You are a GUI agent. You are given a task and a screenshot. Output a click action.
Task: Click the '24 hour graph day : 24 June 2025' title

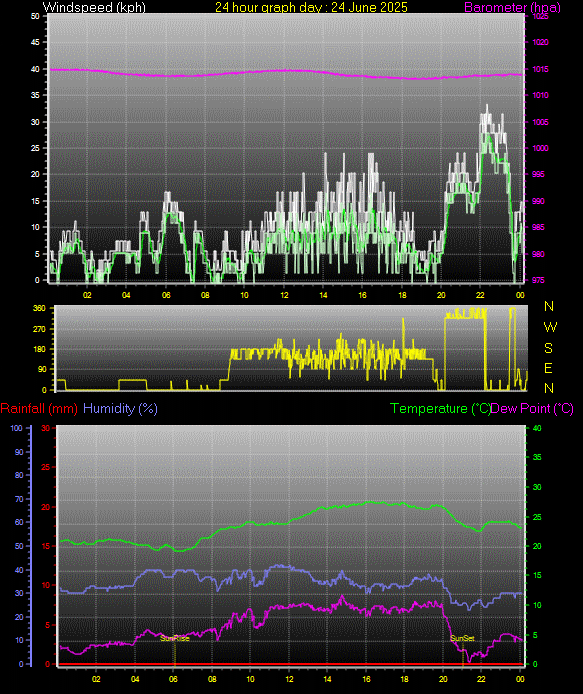(x=311, y=7)
